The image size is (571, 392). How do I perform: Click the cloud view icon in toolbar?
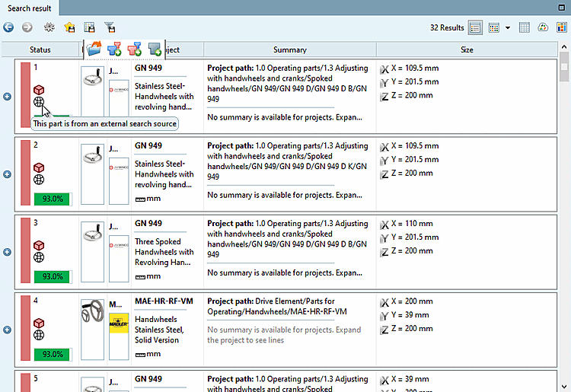pos(543,27)
